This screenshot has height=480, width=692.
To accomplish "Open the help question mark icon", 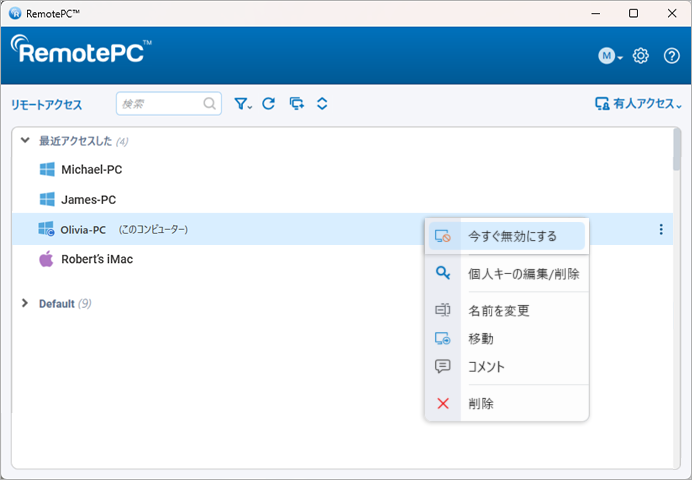I will [672, 56].
